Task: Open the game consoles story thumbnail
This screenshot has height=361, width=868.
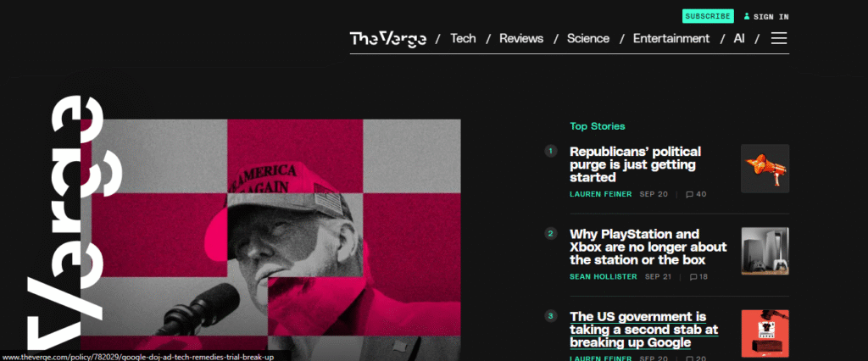Action: pos(765,251)
